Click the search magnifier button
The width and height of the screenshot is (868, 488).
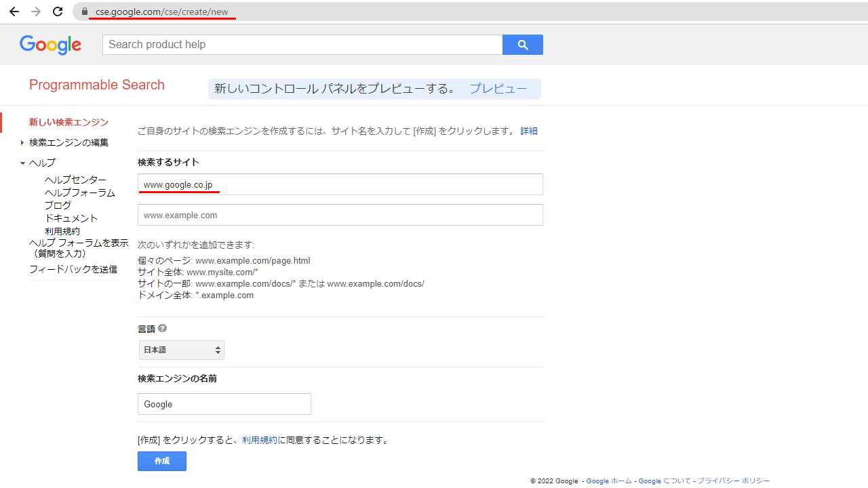[x=522, y=44]
